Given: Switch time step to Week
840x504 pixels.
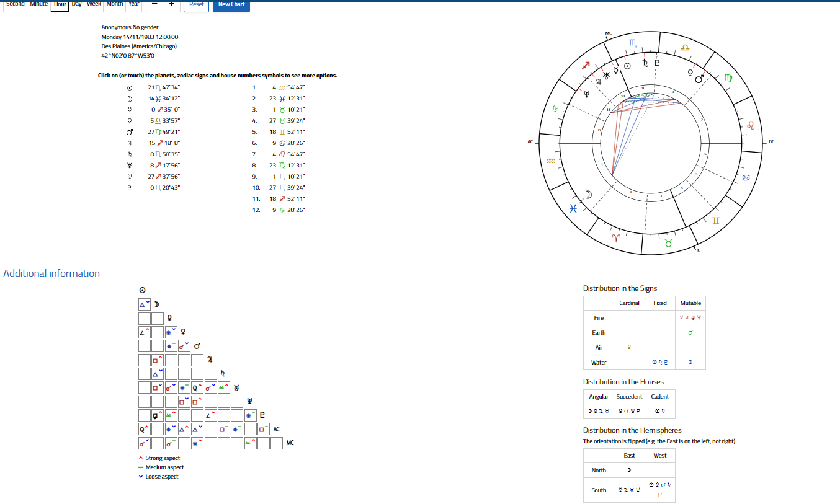Looking at the screenshot, I should (94, 4).
